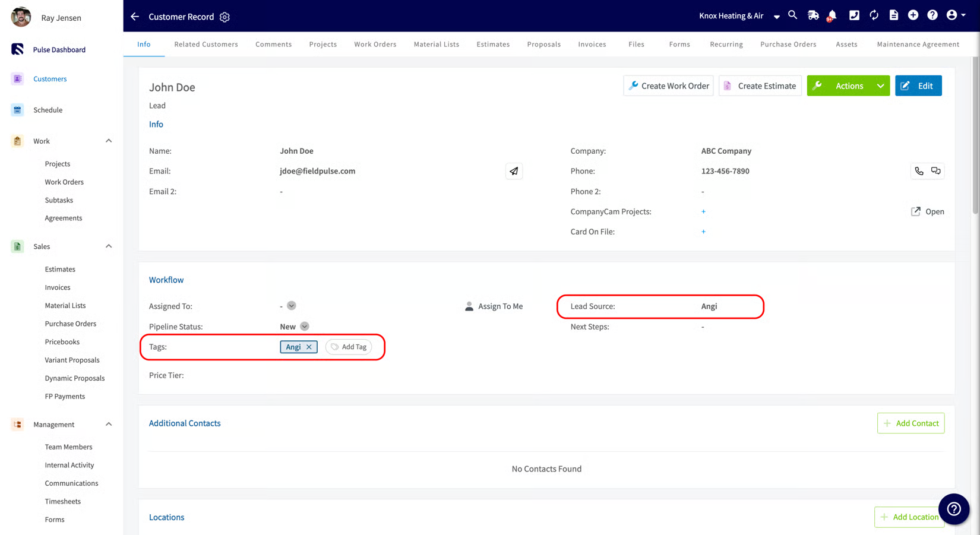
Task: Click the plus quick-add icon in header
Action: pos(913,15)
